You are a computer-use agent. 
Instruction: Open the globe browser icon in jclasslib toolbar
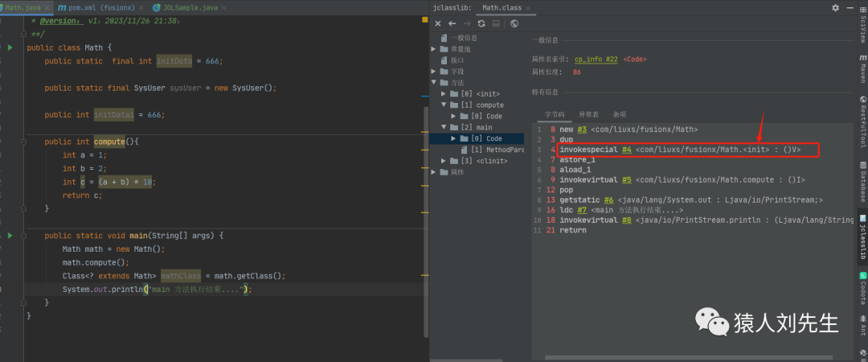(514, 23)
